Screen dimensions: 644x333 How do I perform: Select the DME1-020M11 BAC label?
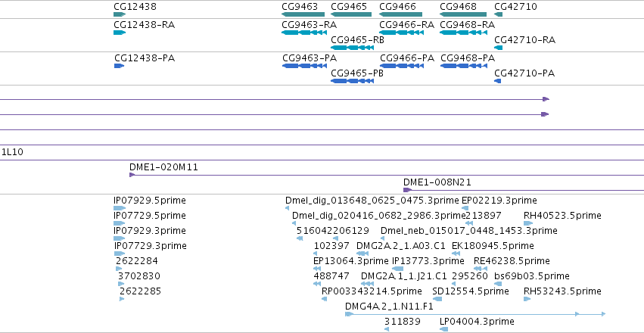(x=163, y=167)
